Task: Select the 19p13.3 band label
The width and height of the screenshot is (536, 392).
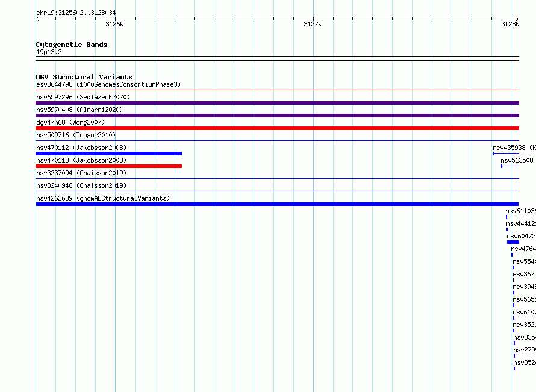Action: coord(49,52)
